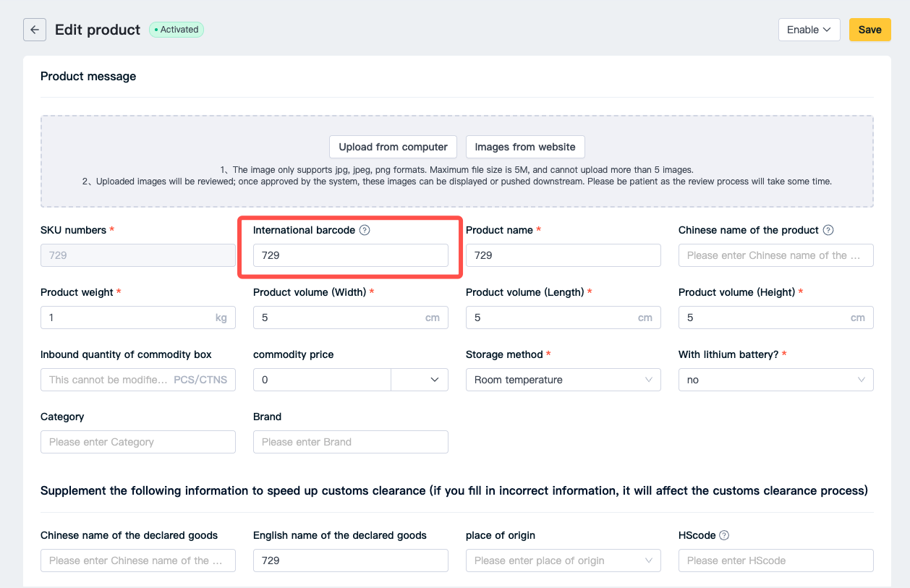This screenshot has width=910, height=588.
Task: Select the Storage method label
Action: click(504, 354)
